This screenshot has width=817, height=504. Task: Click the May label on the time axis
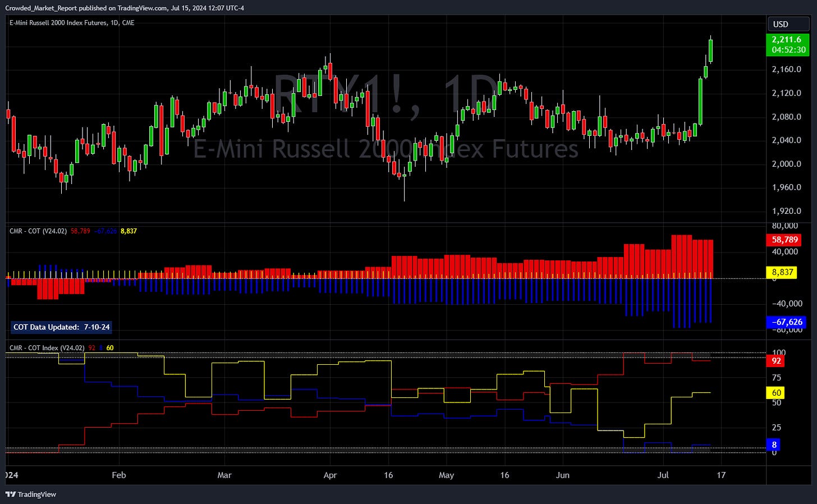[447, 475]
